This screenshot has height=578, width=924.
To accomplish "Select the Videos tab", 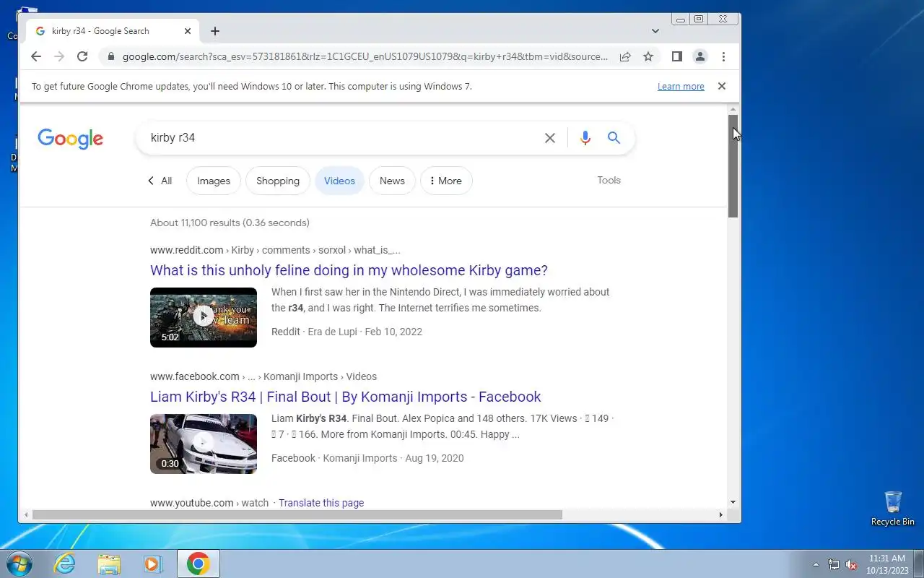I will coord(339,181).
